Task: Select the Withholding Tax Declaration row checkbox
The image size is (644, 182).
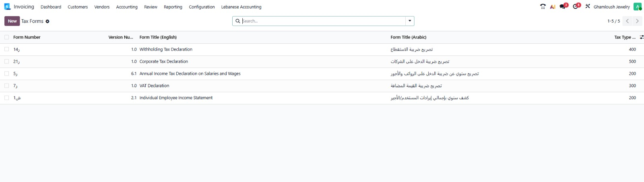Action: click(x=6, y=49)
